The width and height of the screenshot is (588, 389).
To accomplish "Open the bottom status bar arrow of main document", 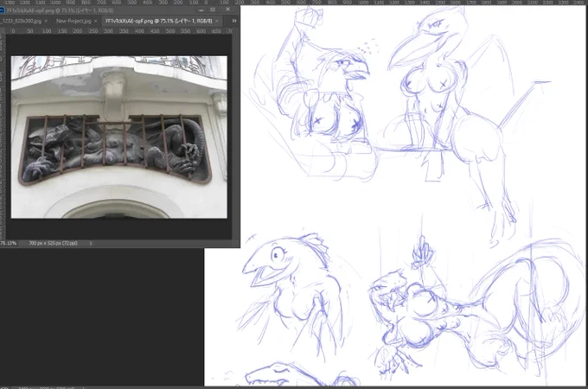I will pyautogui.click(x=83, y=387).
